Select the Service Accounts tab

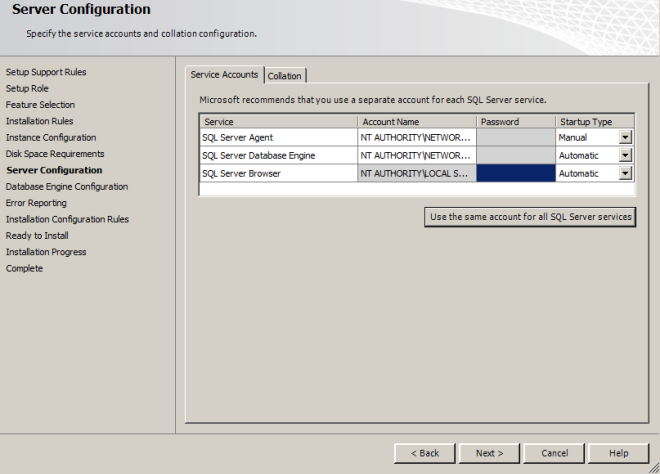click(x=224, y=75)
